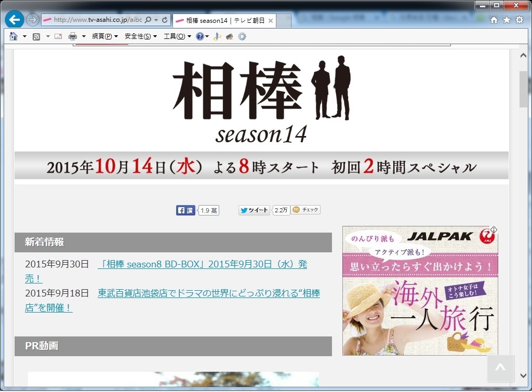Click the Home house icon in command bar
The width and height of the screenshot is (532, 392).
click(14, 36)
